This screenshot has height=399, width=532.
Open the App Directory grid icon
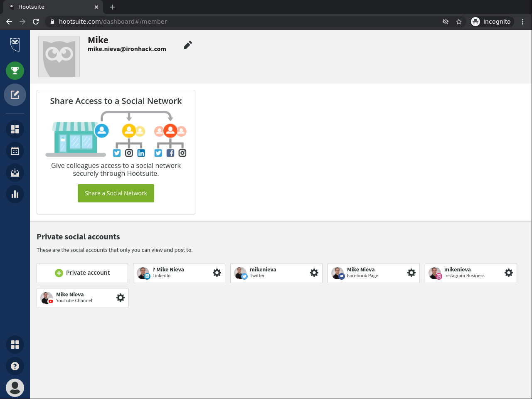click(15, 345)
